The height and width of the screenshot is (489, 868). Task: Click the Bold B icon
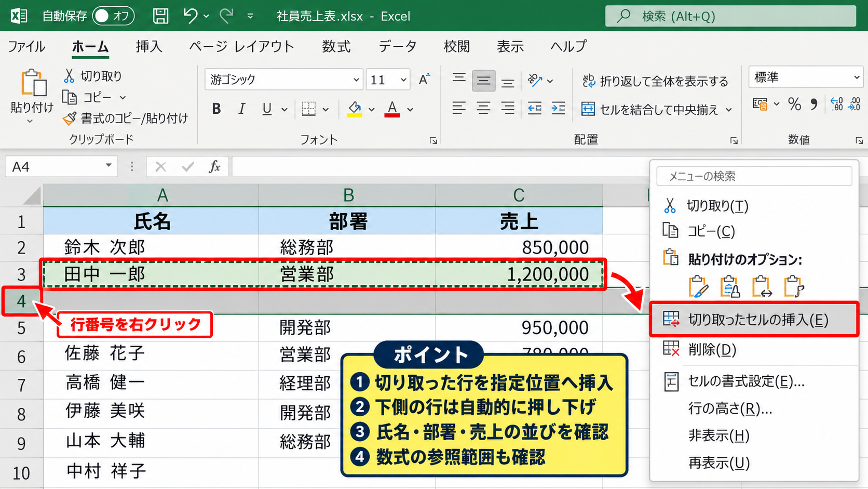coord(216,109)
